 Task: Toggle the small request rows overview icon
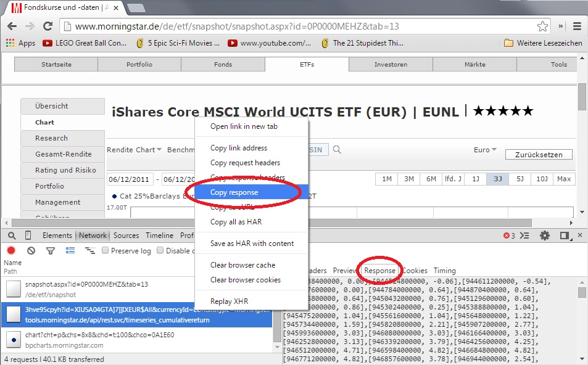[90, 250]
